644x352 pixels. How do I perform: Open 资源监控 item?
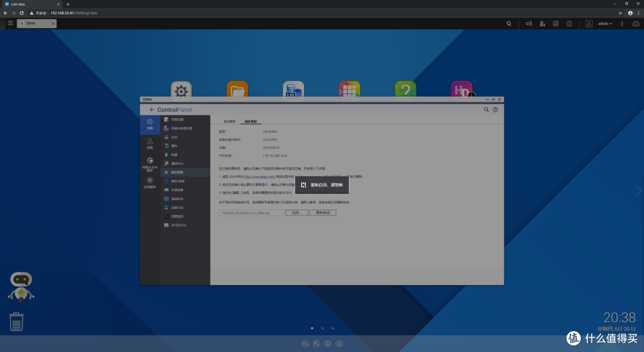click(x=185, y=217)
